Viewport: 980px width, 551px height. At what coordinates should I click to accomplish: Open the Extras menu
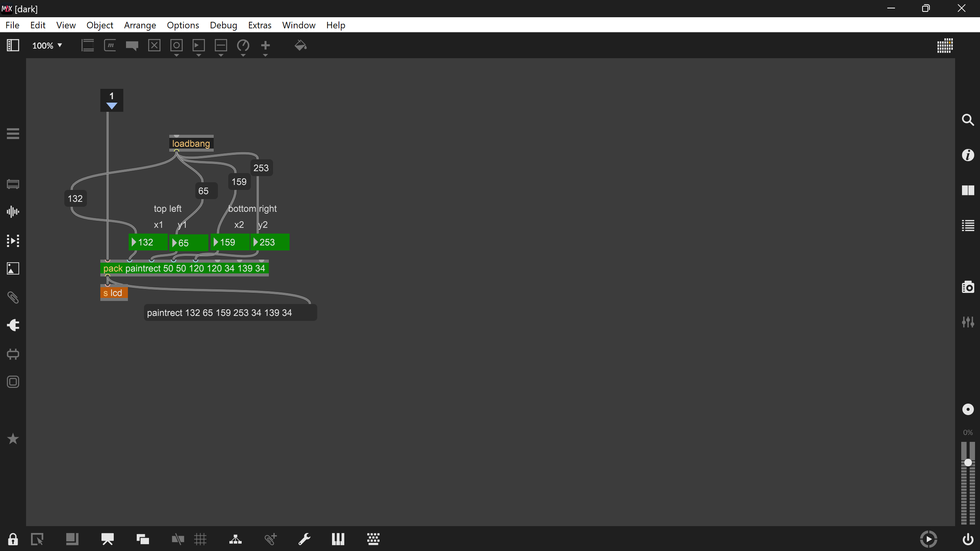coord(259,25)
